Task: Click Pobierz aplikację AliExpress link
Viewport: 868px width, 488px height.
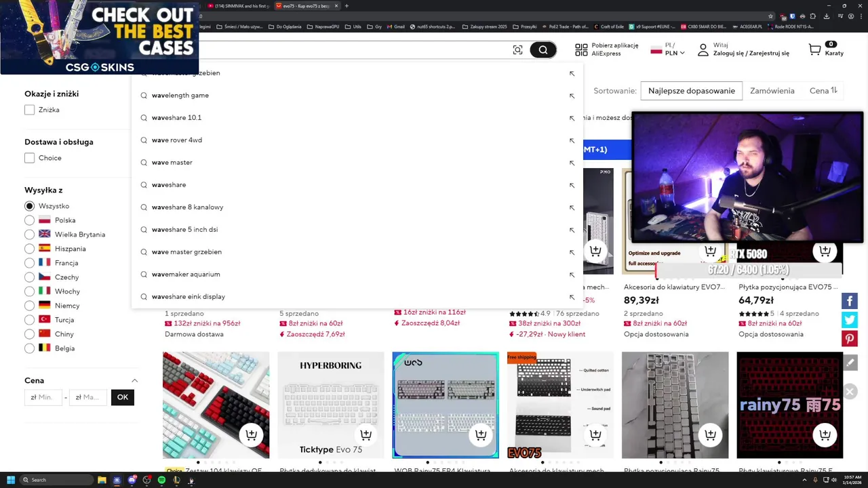Action: [615, 49]
